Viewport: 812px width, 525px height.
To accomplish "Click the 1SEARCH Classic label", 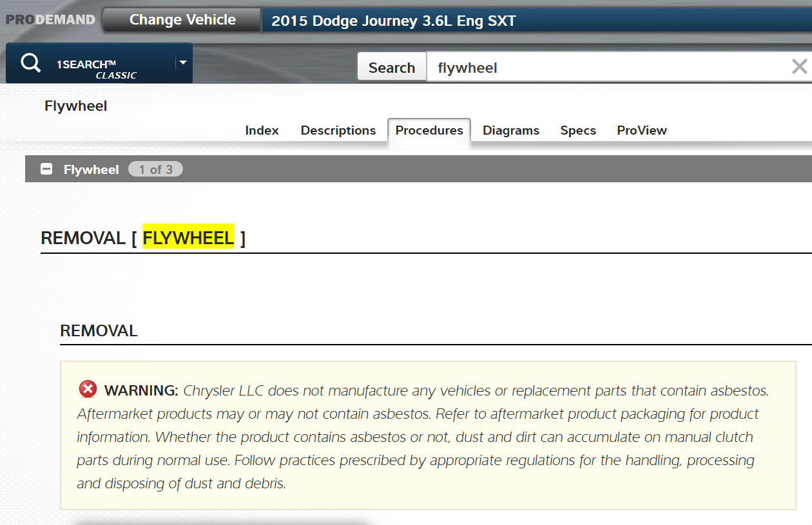I will pos(96,69).
